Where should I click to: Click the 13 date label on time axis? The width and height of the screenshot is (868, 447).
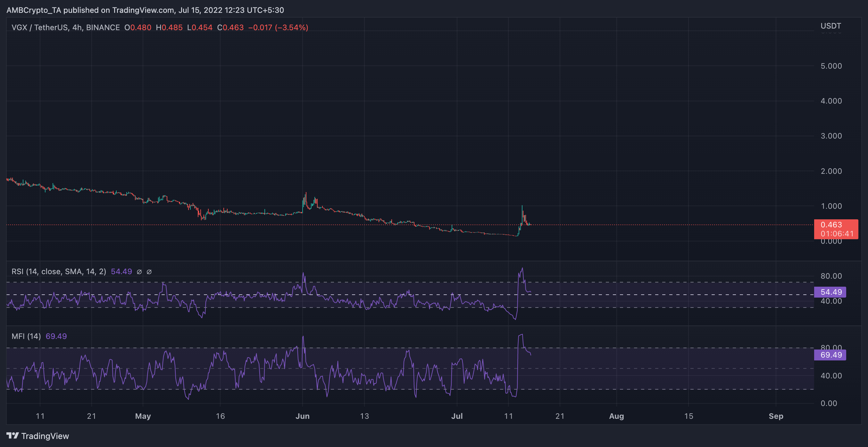(x=364, y=416)
